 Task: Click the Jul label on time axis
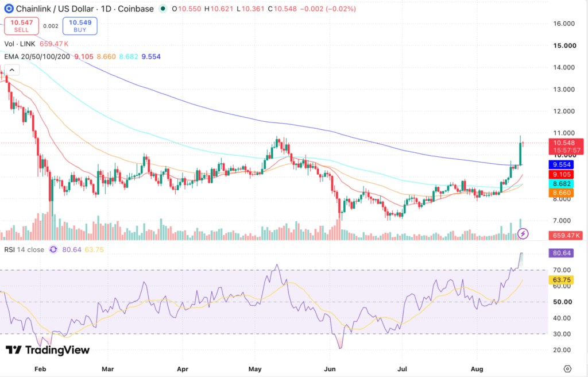[x=402, y=369]
